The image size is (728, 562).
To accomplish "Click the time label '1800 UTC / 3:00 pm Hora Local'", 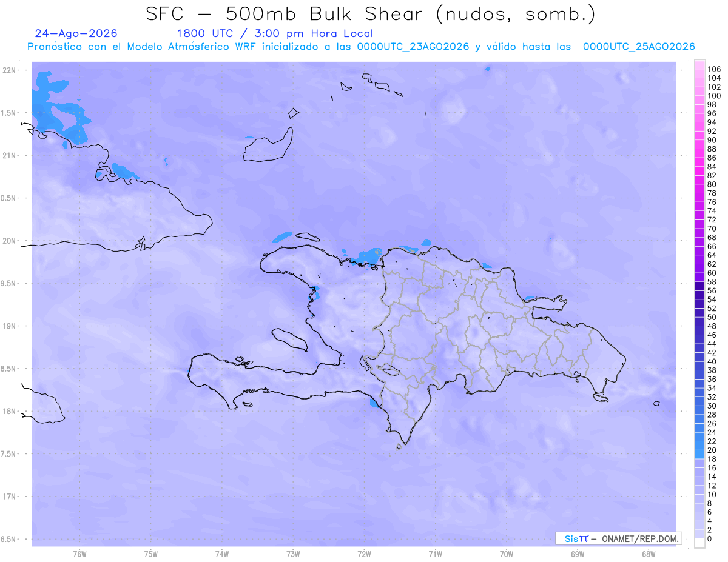I will pos(275,34).
